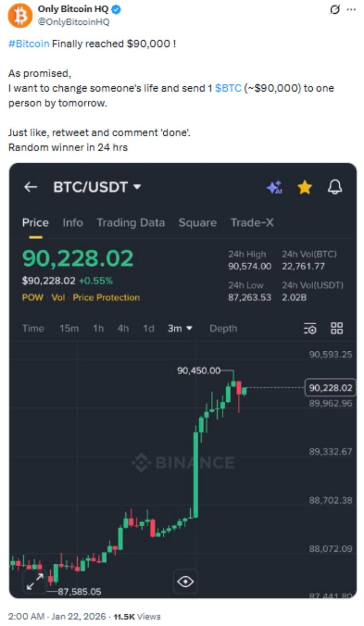The image size is (364, 626).
Task: Open the chart indicator settings icon
Action: click(310, 329)
